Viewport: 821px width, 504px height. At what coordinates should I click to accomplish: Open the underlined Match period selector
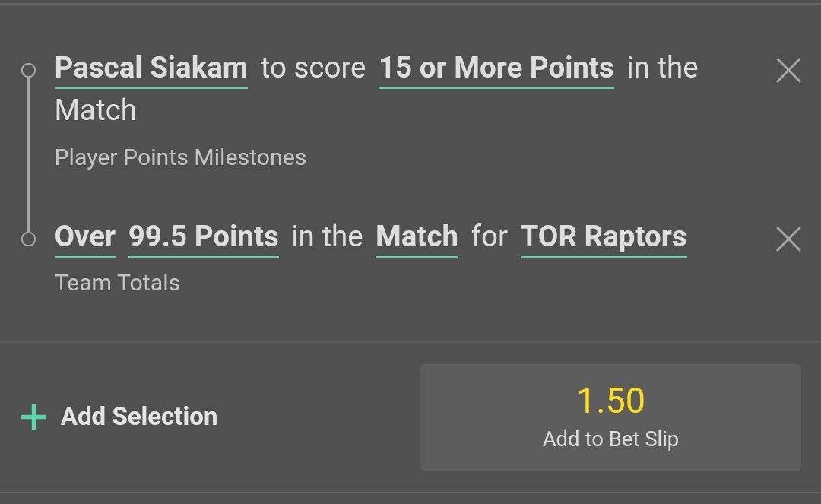[417, 237]
